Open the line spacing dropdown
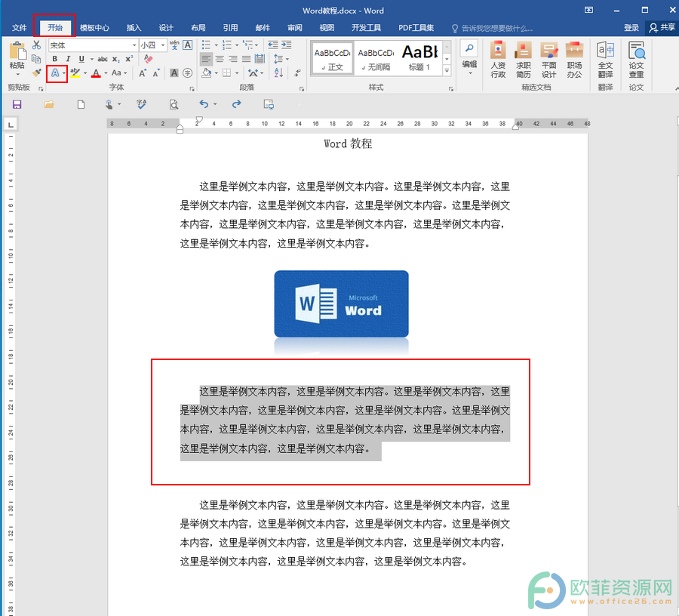 (281, 59)
